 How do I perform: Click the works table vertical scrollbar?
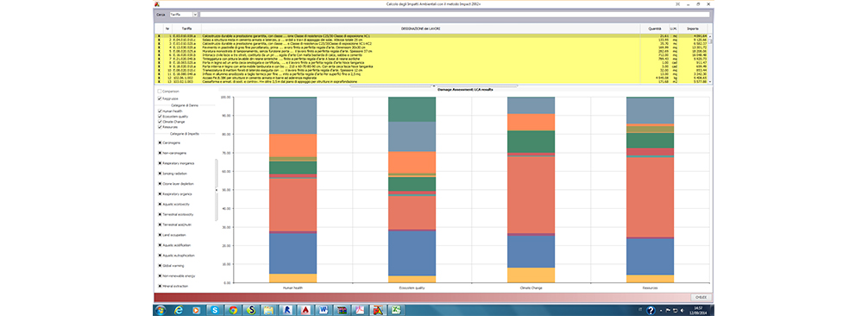[711, 58]
